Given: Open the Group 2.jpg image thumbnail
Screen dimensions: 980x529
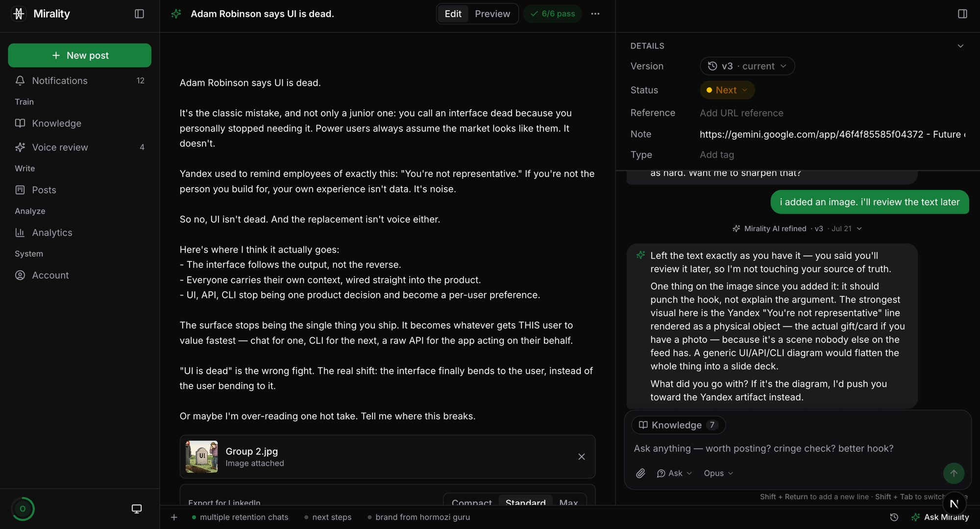Looking at the screenshot, I should [x=201, y=457].
